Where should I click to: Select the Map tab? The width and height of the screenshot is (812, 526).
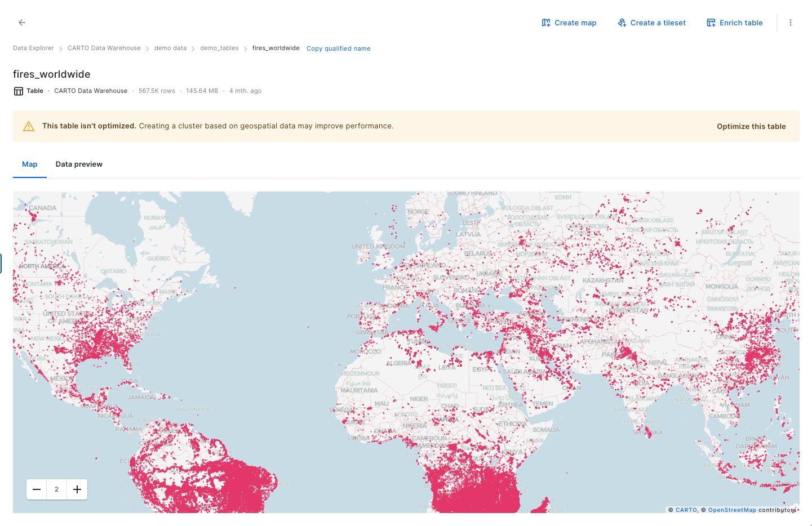[30, 164]
